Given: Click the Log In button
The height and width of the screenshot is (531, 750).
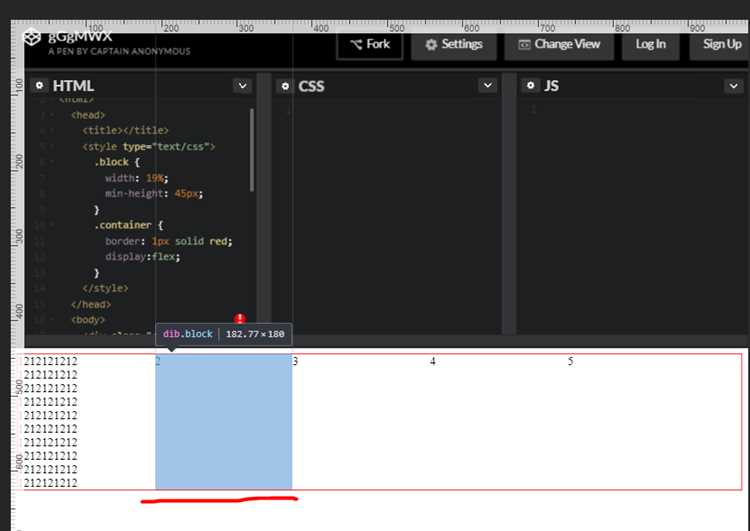Looking at the screenshot, I should click(x=651, y=44).
